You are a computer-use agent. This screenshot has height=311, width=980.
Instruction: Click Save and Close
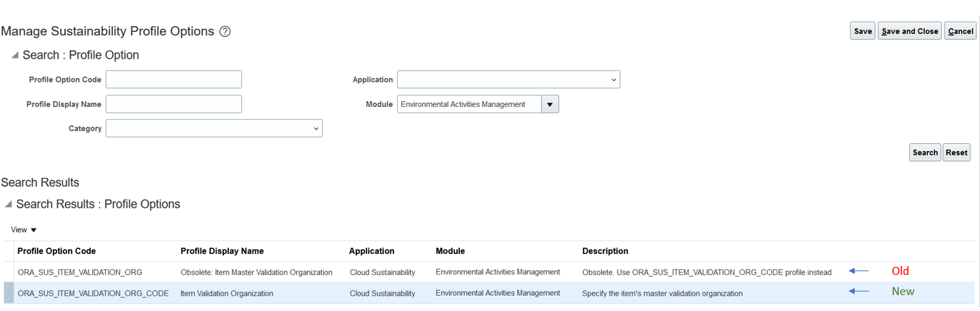tap(910, 31)
